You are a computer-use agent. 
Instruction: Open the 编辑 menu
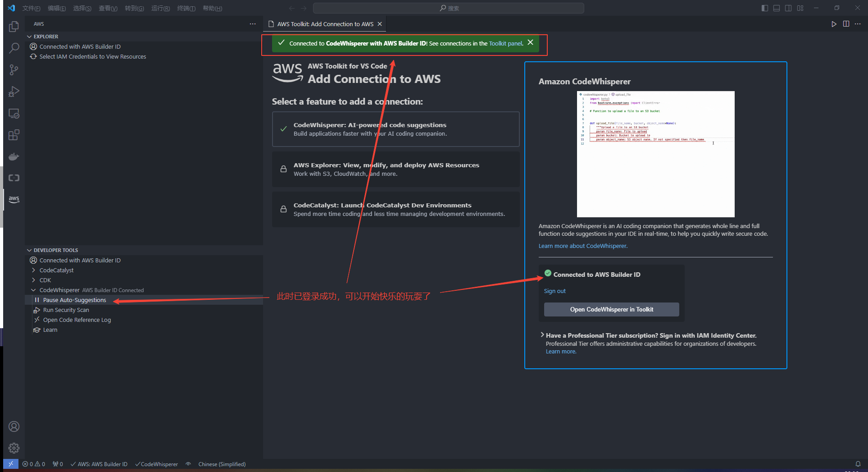[x=57, y=8]
